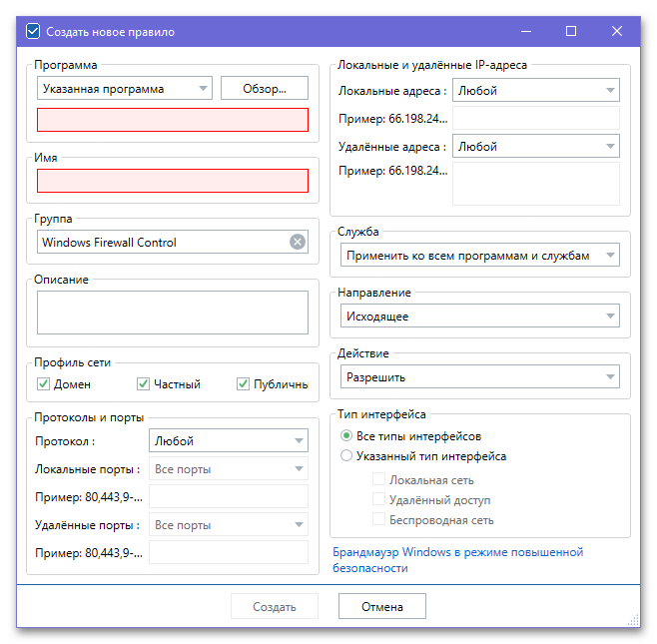Image resolution: width=657 pixels, height=644 pixels.
Task: Click the Windows Firewall Control title icon
Action: pos(33,31)
